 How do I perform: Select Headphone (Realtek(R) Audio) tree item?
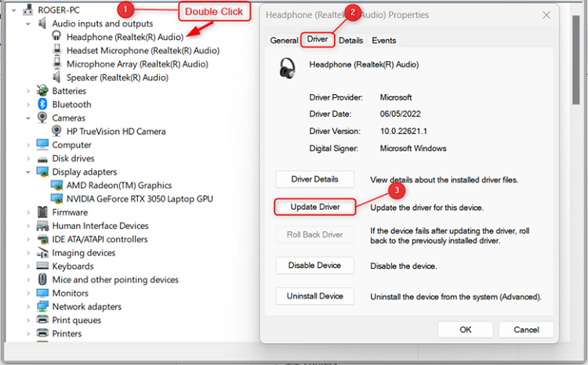coord(125,37)
